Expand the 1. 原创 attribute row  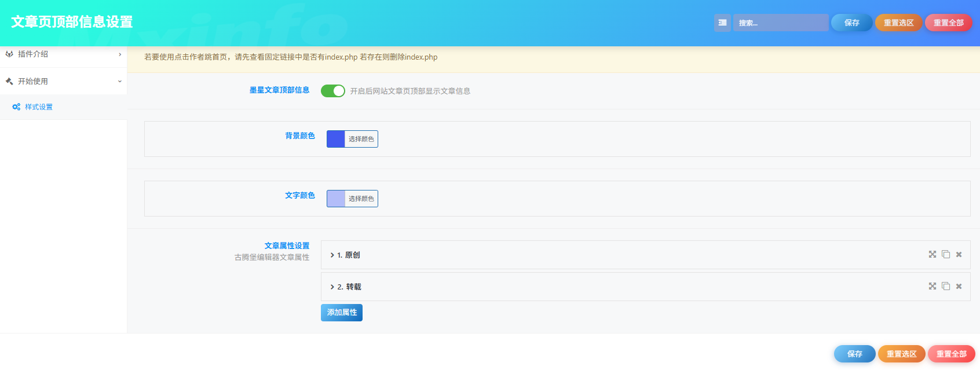coord(645,255)
